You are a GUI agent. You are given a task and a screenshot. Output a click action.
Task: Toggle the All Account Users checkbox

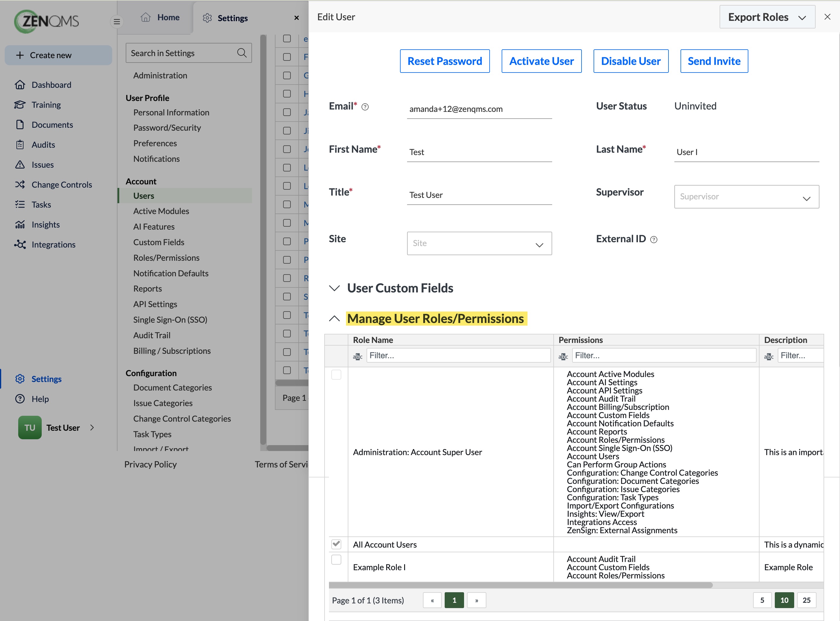(x=336, y=544)
